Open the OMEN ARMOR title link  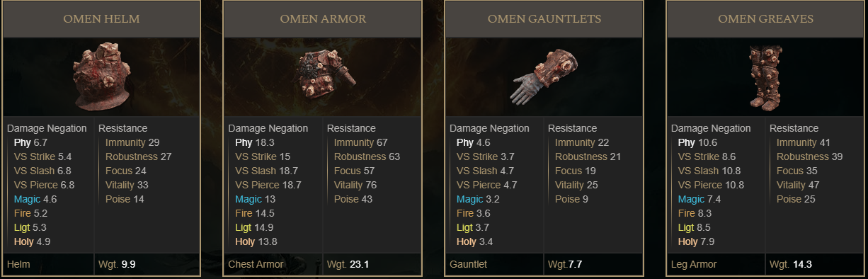point(323,19)
